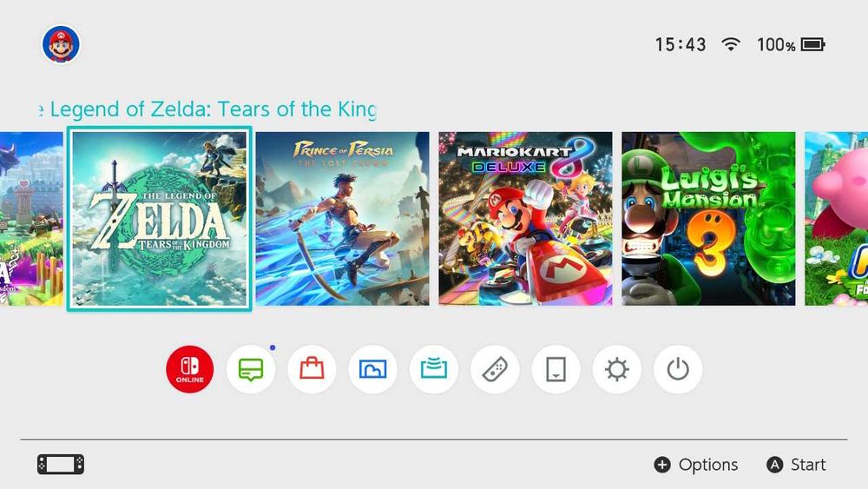
Task: Select the Zelda Tears of the Kingdom tile
Action: click(160, 219)
